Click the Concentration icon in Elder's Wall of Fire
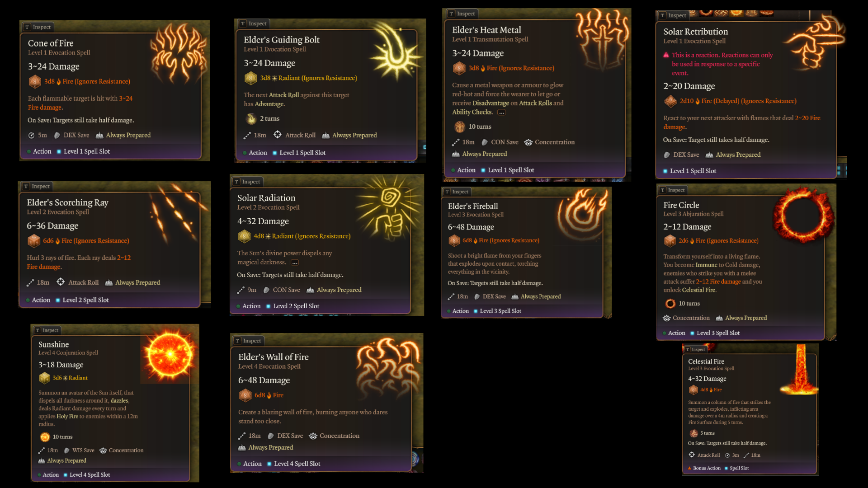868x488 pixels. [313, 436]
